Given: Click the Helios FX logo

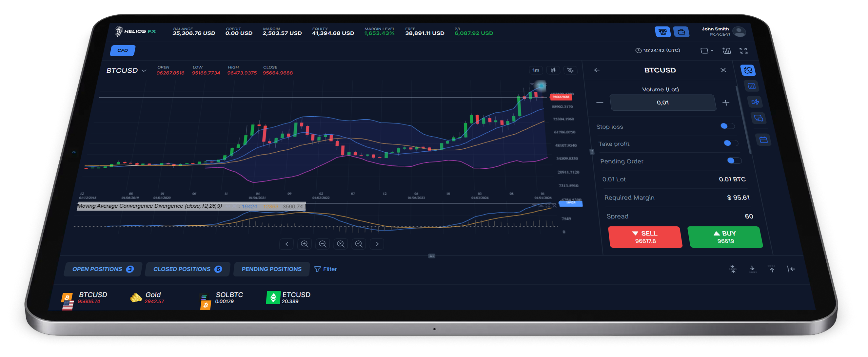Looking at the screenshot, I should click(135, 31).
